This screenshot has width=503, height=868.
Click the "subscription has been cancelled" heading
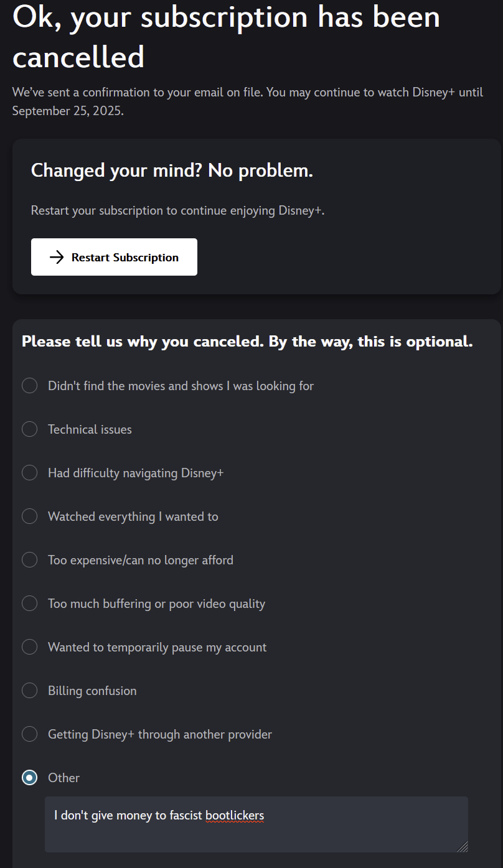pyautogui.click(x=226, y=36)
